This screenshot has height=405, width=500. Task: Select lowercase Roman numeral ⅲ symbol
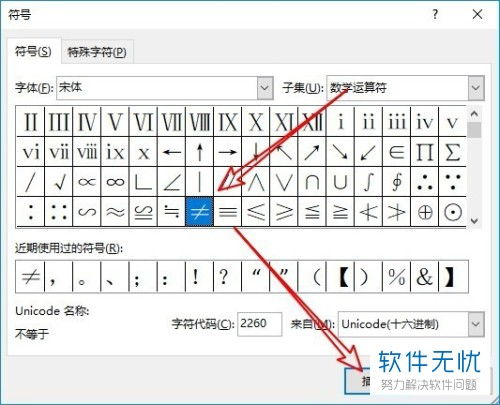(x=396, y=122)
